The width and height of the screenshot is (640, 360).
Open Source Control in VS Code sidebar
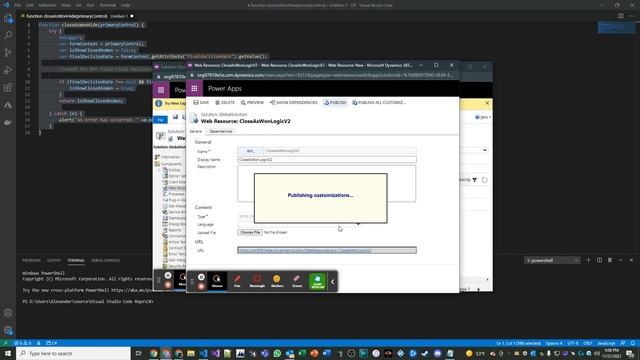8,53
